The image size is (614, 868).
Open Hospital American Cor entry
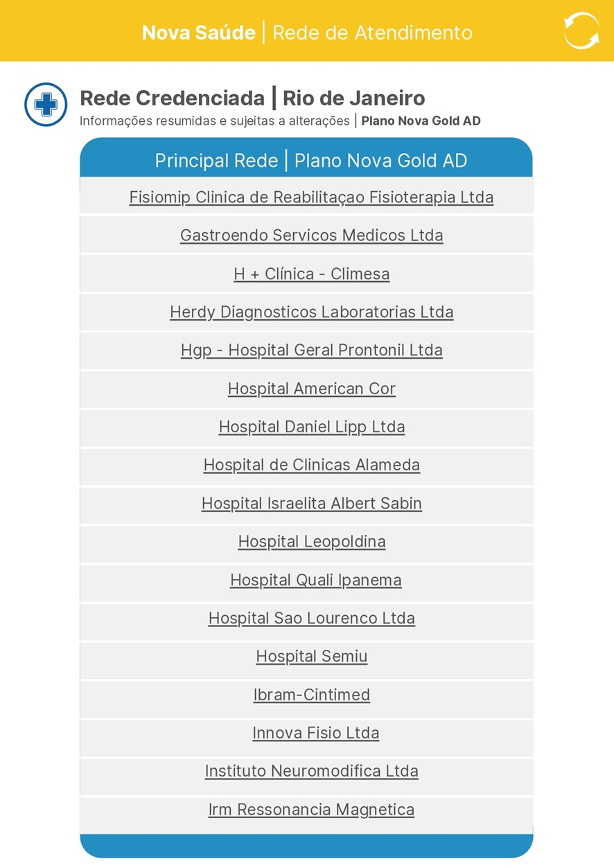[311, 389]
